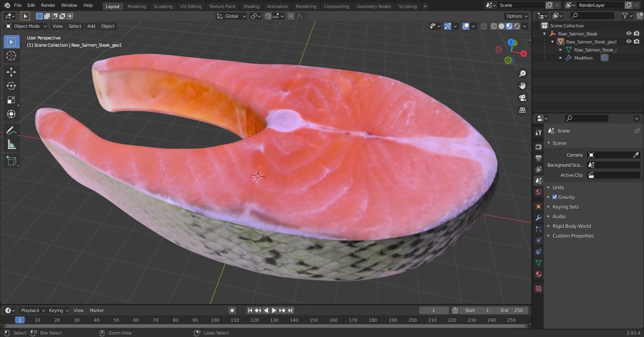
Task: Click the Marker menu in timeline
Action: [x=97, y=310]
